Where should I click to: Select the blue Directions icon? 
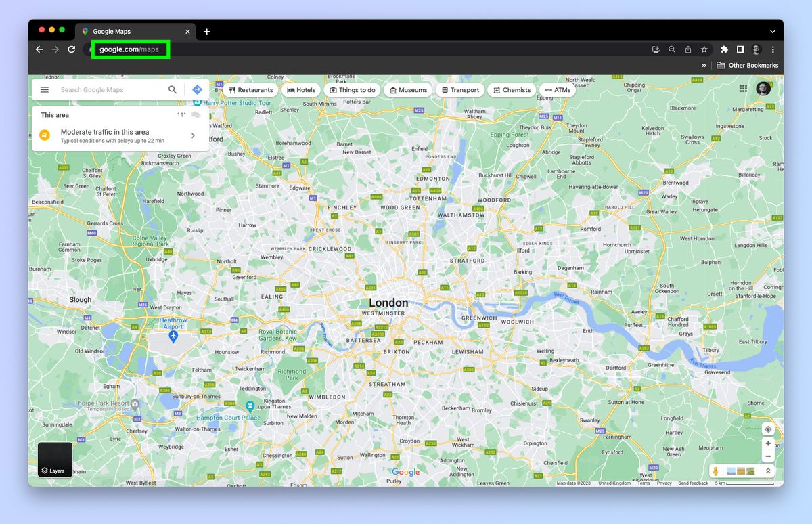pos(197,89)
